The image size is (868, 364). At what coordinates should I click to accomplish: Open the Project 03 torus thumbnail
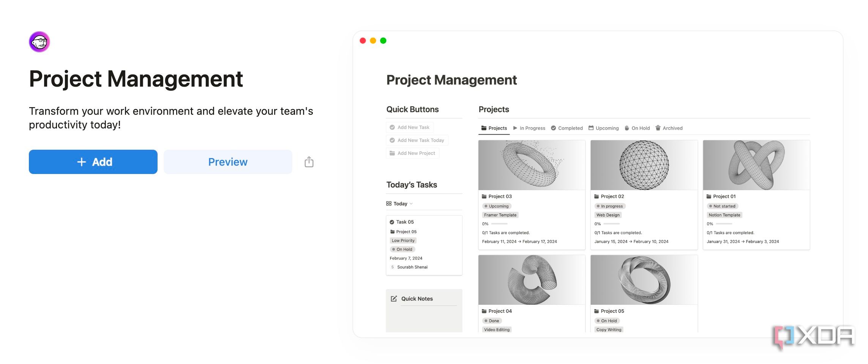pos(532,165)
